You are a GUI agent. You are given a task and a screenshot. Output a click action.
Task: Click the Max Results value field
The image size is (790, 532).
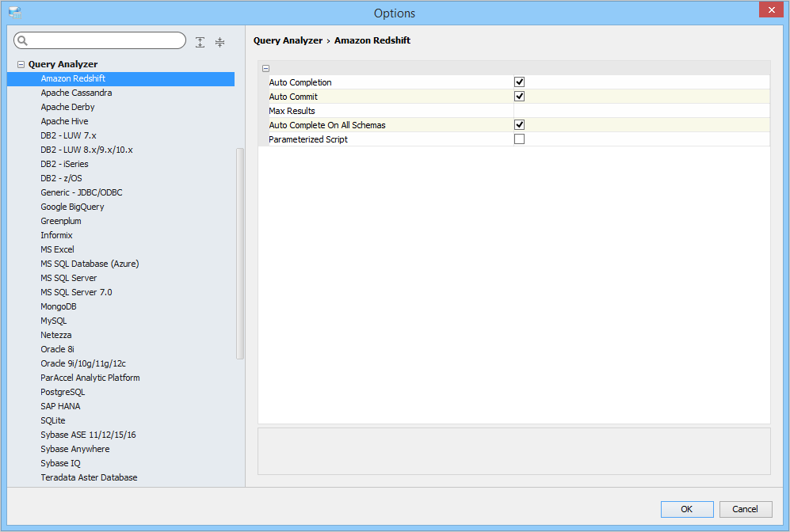click(x=641, y=111)
